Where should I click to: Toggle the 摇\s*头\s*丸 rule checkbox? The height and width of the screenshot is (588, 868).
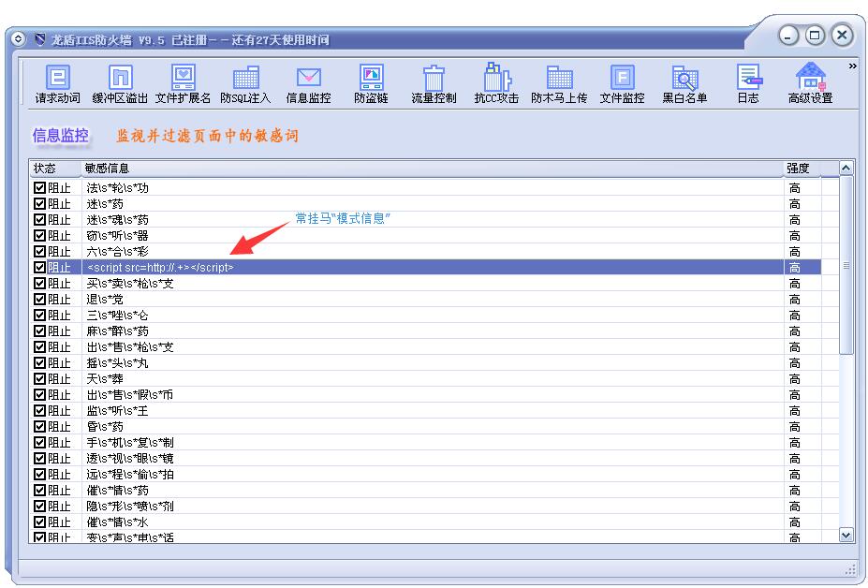coord(39,362)
